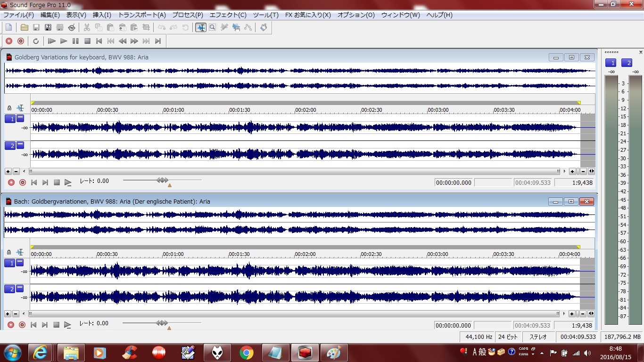Image resolution: width=644 pixels, height=362 pixels.
Task: Start recording from main transport toolbar
Action: click(9, 41)
